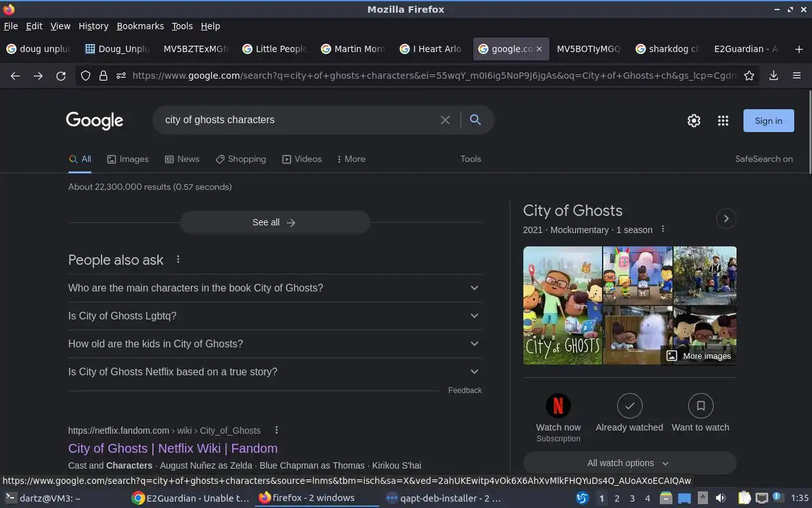Click the Google logo

[x=95, y=121]
